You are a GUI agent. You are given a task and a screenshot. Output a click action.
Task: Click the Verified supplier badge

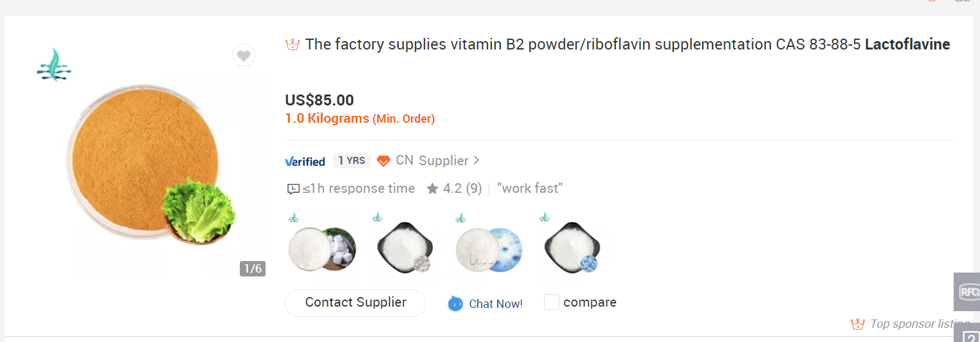click(x=305, y=161)
